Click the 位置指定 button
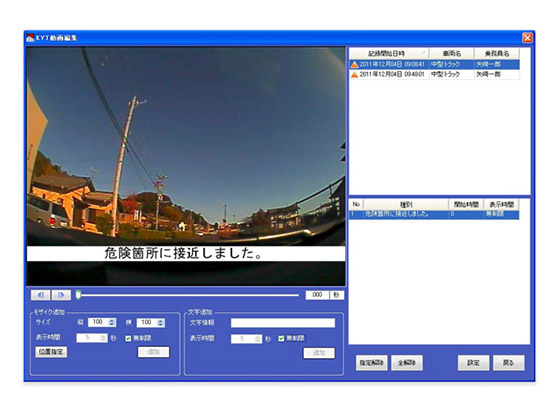560x420 pixels. tap(51, 352)
